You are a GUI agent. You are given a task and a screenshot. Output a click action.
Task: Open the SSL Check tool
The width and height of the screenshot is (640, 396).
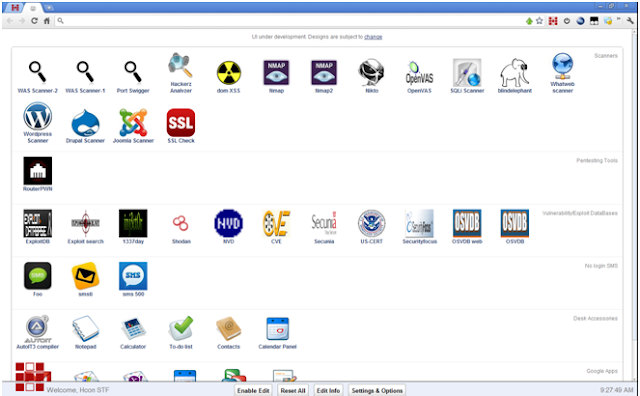pos(181,122)
